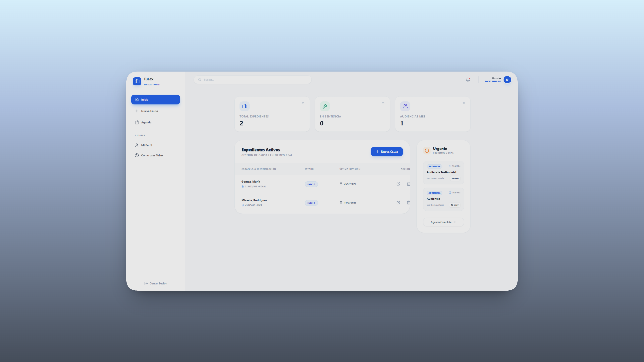The width and height of the screenshot is (644, 362).
Task: Open the Micaela, Rodriguez case with external-link icon
Action: coord(398,203)
